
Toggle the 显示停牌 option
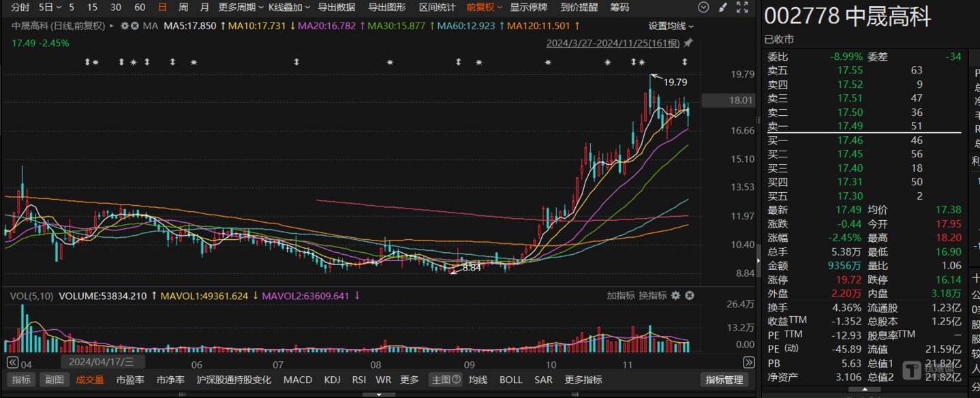tap(529, 7)
